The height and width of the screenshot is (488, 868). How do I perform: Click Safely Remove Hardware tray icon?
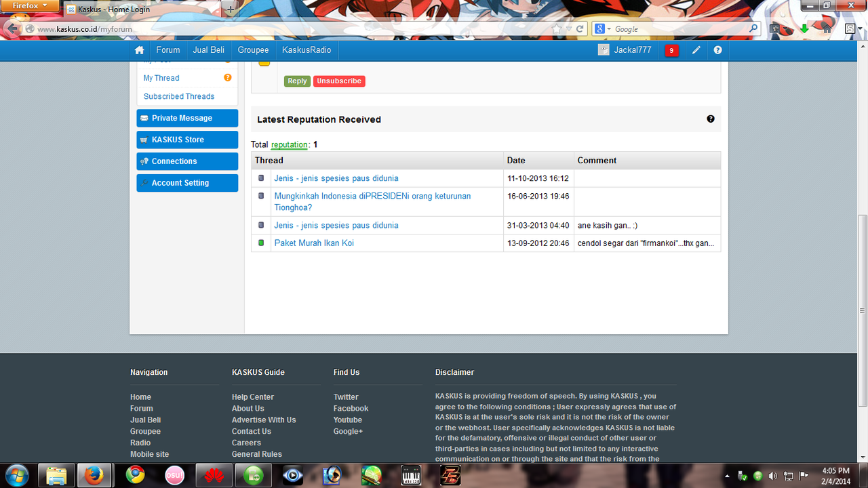pos(743,476)
